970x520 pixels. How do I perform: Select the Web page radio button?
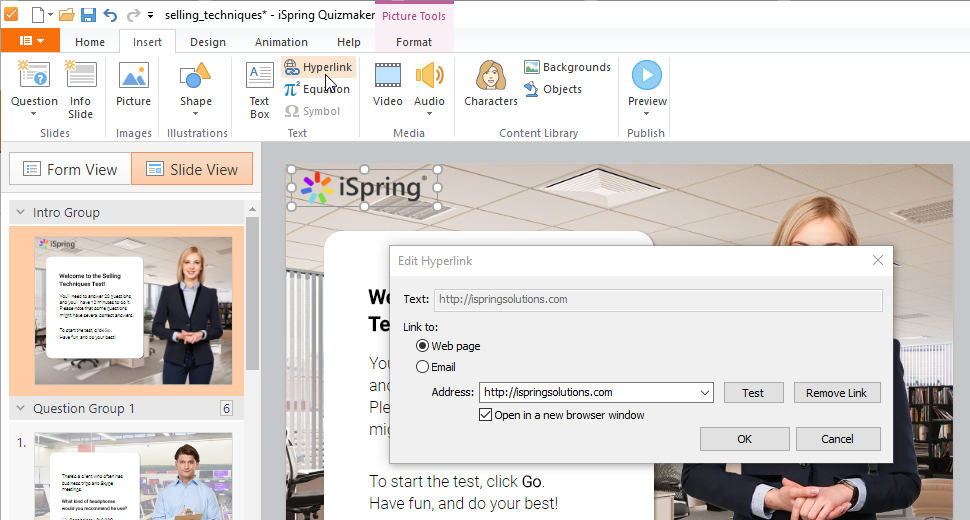[x=422, y=346]
